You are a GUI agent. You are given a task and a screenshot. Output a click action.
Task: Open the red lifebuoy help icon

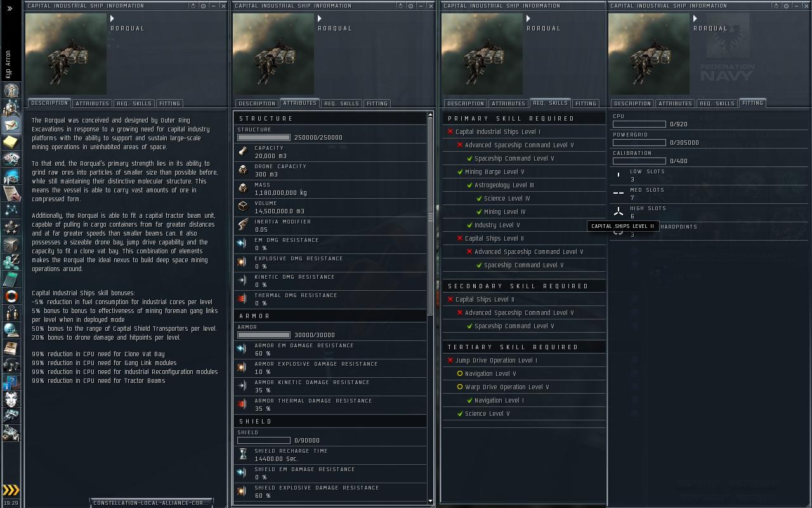(x=11, y=296)
